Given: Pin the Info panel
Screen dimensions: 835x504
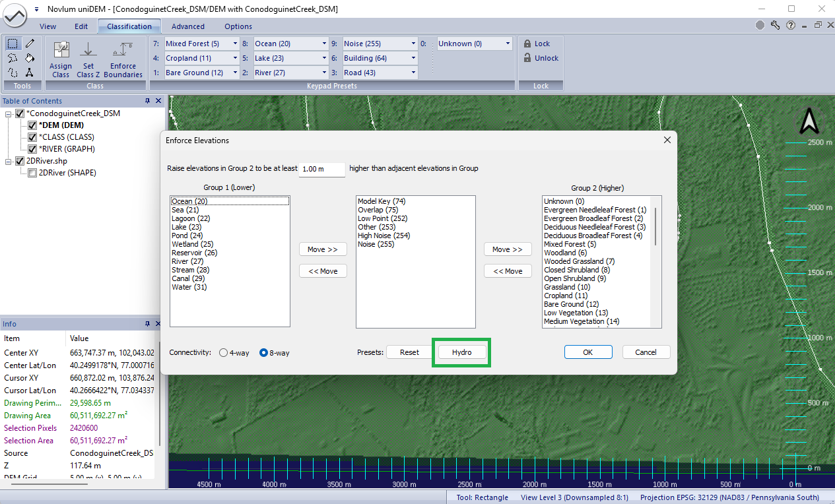Looking at the screenshot, I should 148,324.
